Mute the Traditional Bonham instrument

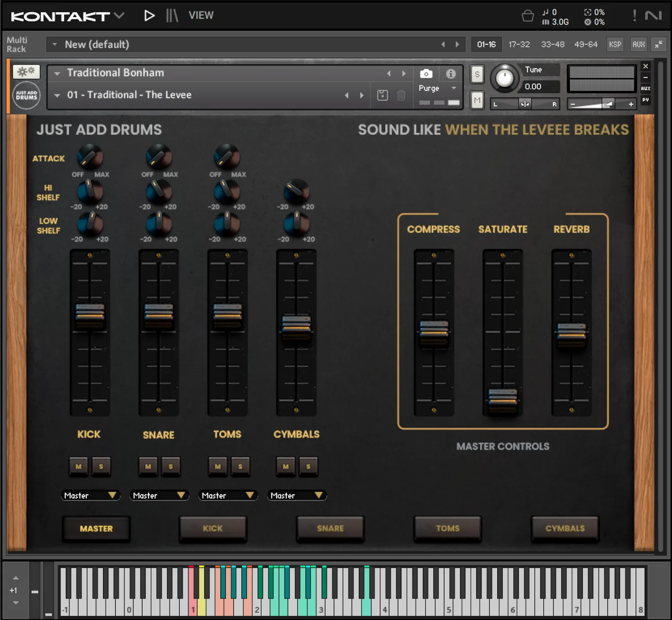point(477,100)
